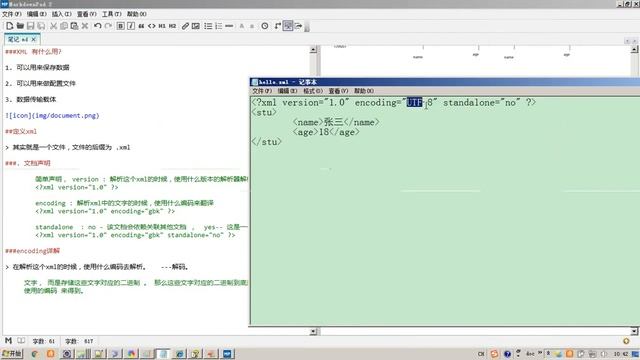Insert a horizontal rule
The width and height of the screenshot is (640, 360).
tap(229, 26)
